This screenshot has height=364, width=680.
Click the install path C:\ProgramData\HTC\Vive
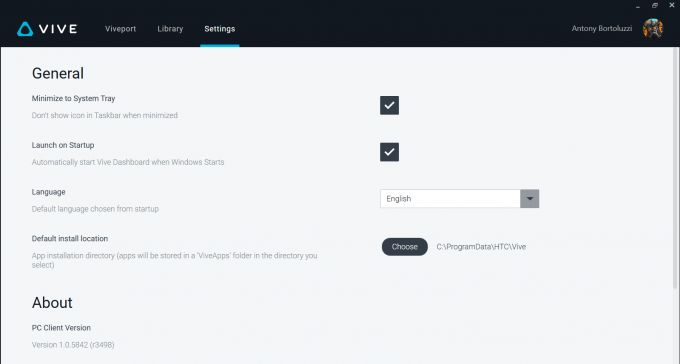click(x=481, y=247)
